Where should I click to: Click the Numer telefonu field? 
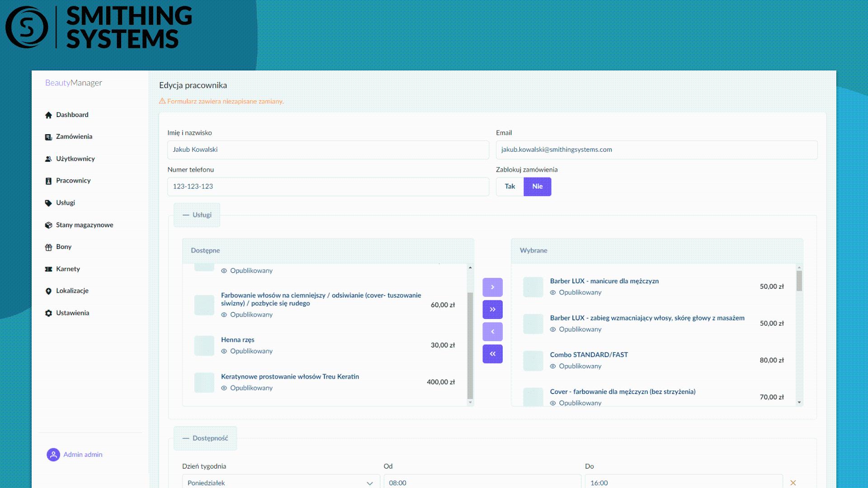click(x=328, y=187)
